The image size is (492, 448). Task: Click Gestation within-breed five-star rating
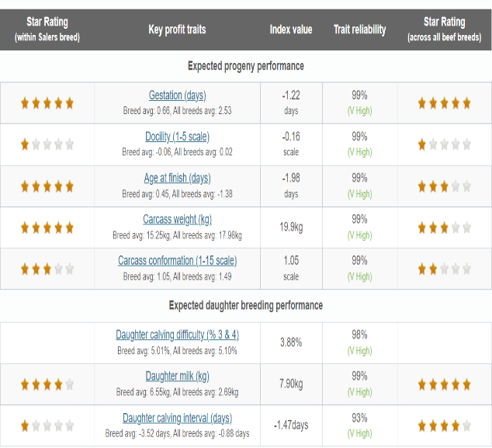point(47,102)
